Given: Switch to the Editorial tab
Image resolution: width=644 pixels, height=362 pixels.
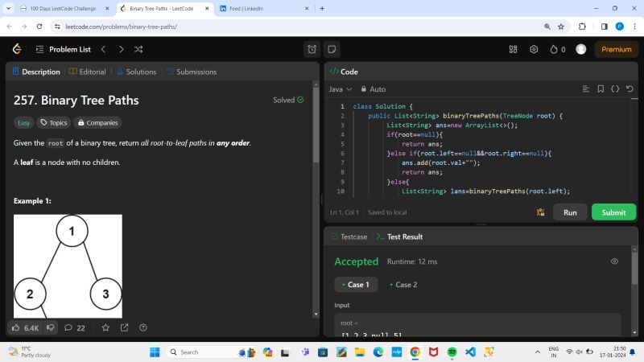Looking at the screenshot, I should point(87,72).
